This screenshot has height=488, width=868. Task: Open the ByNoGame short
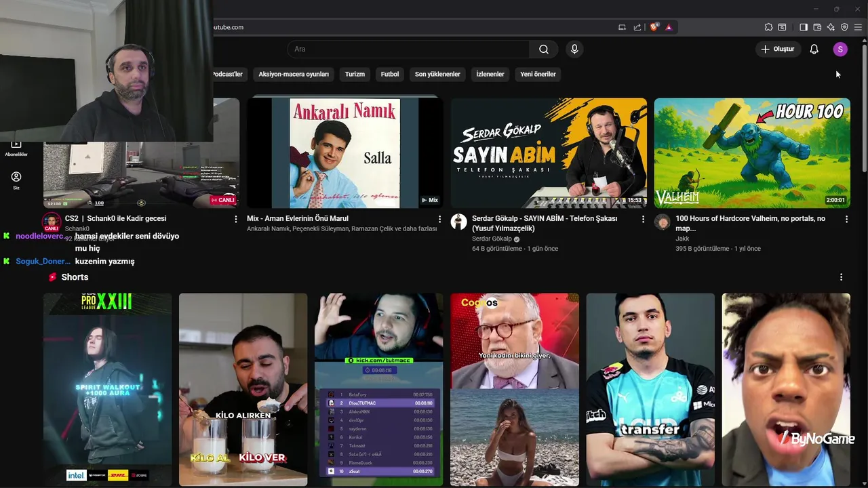tap(786, 390)
